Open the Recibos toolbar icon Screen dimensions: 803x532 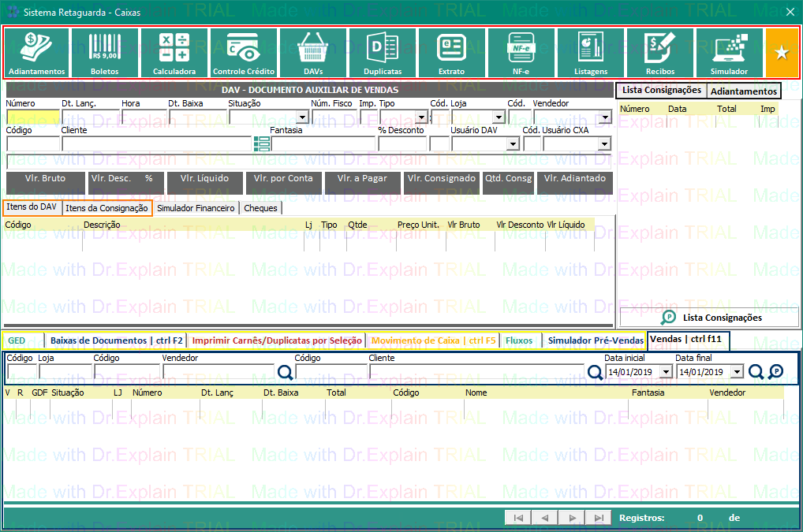[x=660, y=53]
